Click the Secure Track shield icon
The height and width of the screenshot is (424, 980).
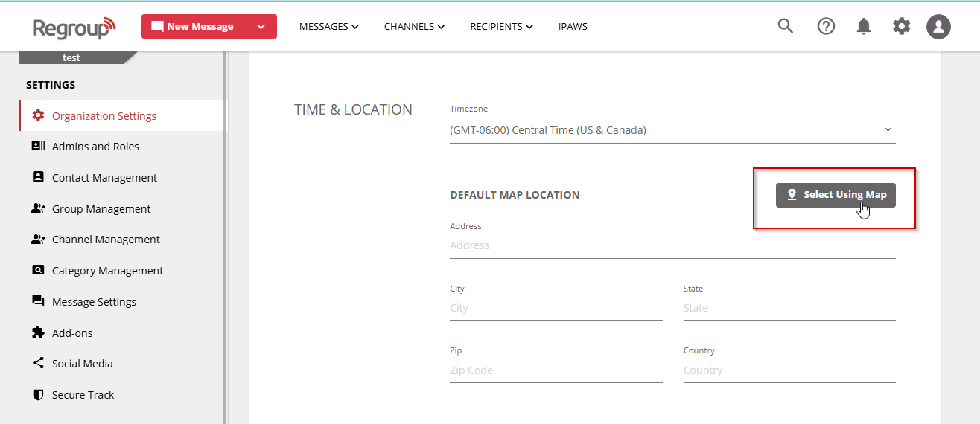tap(38, 395)
